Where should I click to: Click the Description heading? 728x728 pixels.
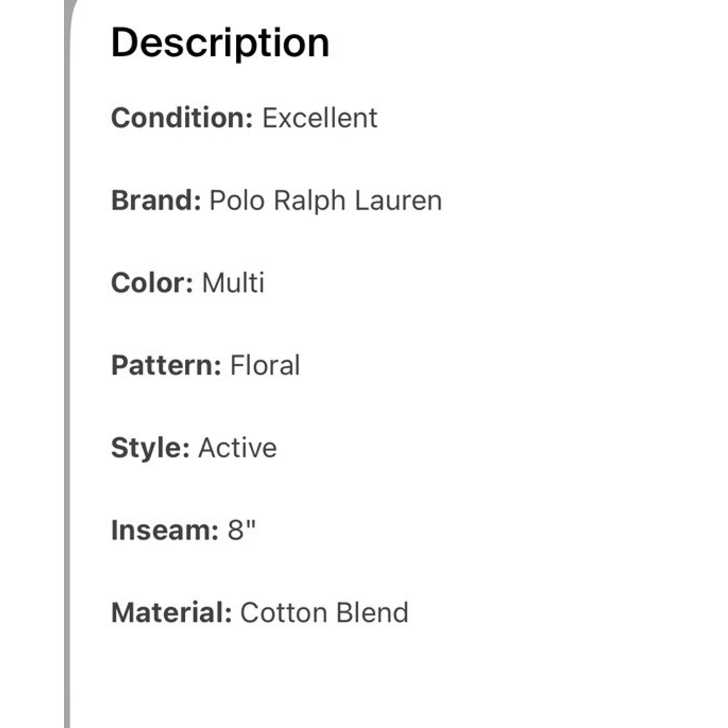pyautogui.click(x=220, y=44)
